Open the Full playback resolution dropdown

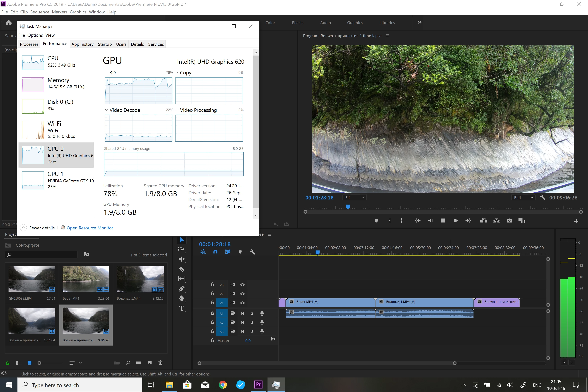coord(524,197)
